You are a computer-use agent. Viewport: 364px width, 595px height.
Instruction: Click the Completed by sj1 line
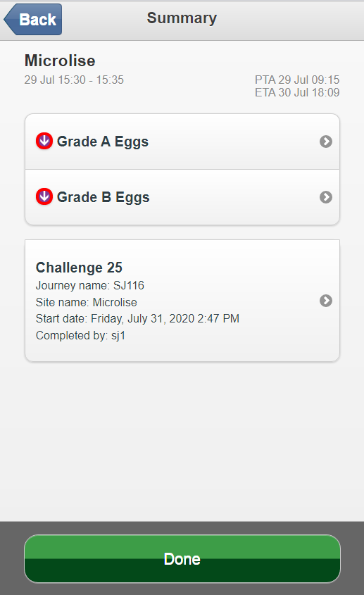pos(80,335)
